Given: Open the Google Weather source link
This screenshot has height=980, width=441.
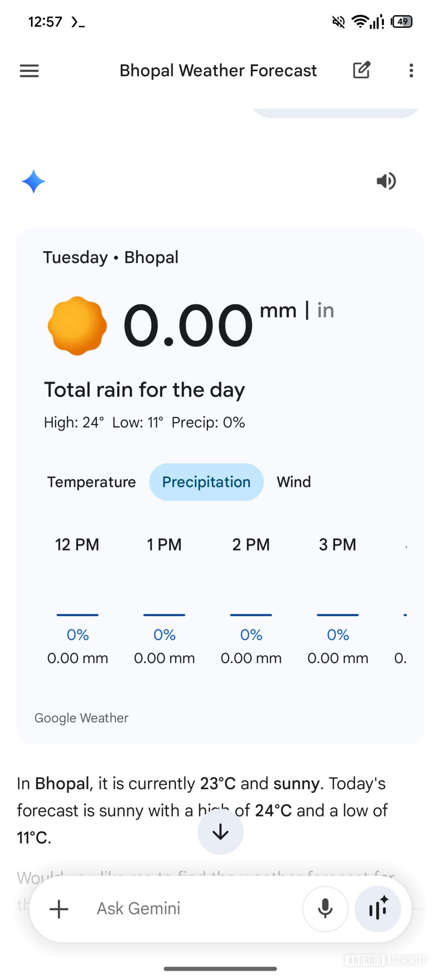Looking at the screenshot, I should [82, 718].
